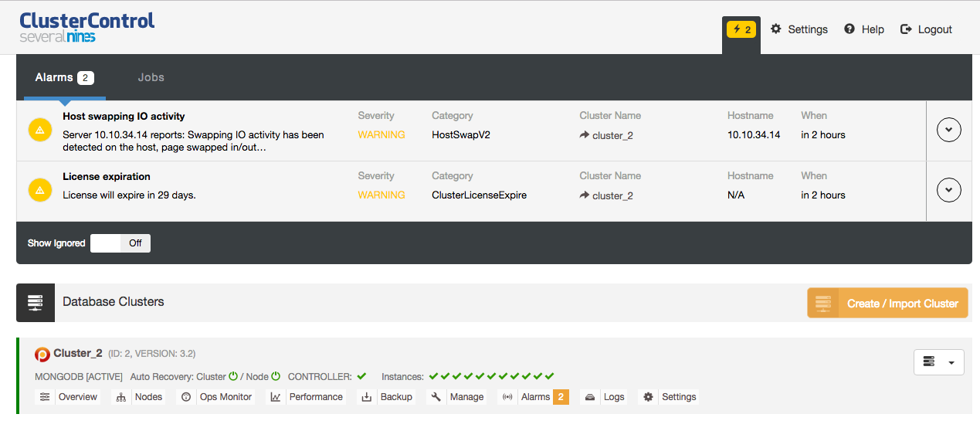The image size is (980, 448).
Task: Open the Ops Monitor tab
Action: (226, 397)
